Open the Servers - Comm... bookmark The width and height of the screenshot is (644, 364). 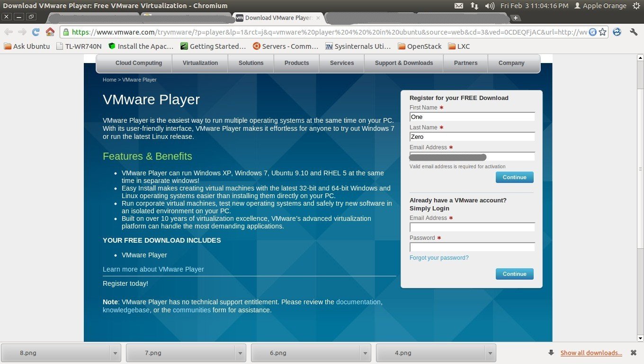coord(286,46)
